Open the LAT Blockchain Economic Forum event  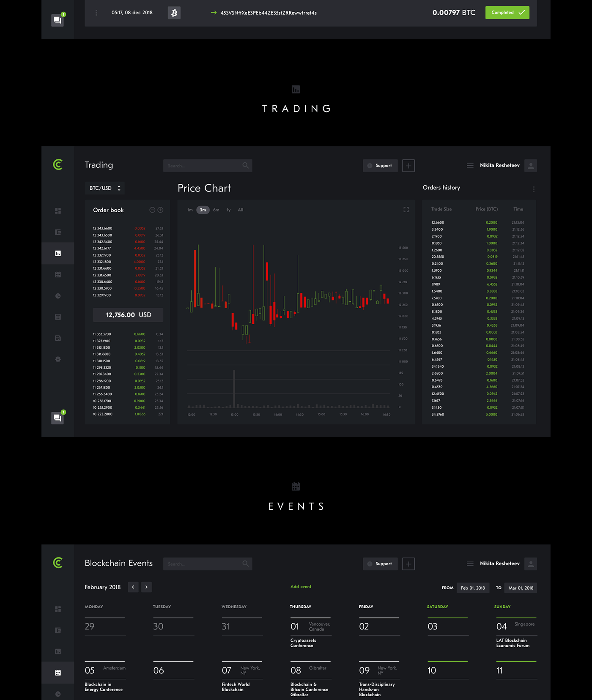click(x=513, y=643)
